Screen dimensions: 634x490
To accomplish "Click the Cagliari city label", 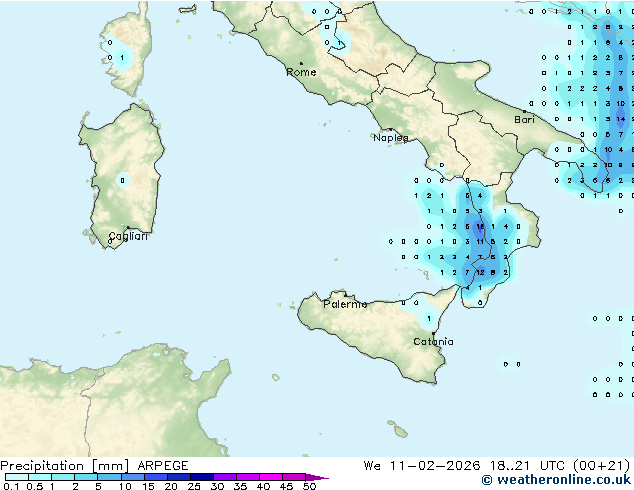I will 128,237.
